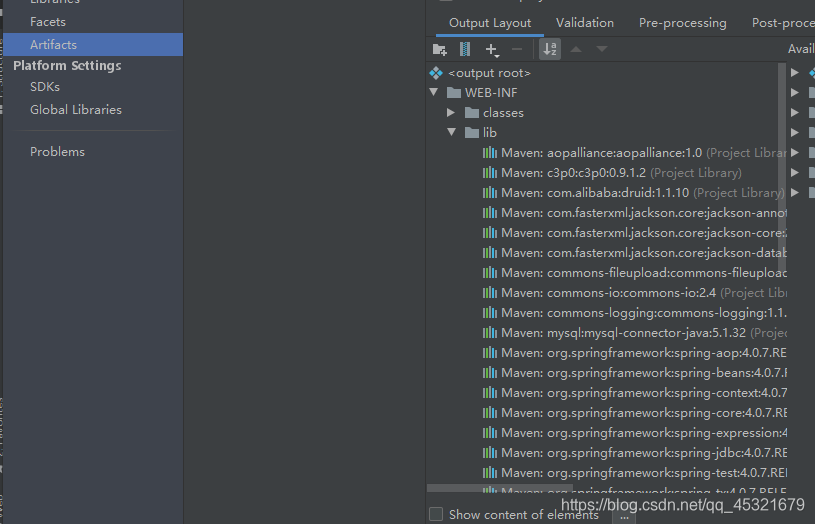Switch to the Pre-processing tab
This screenshot has width=815, height=524.
pos(682,23)
